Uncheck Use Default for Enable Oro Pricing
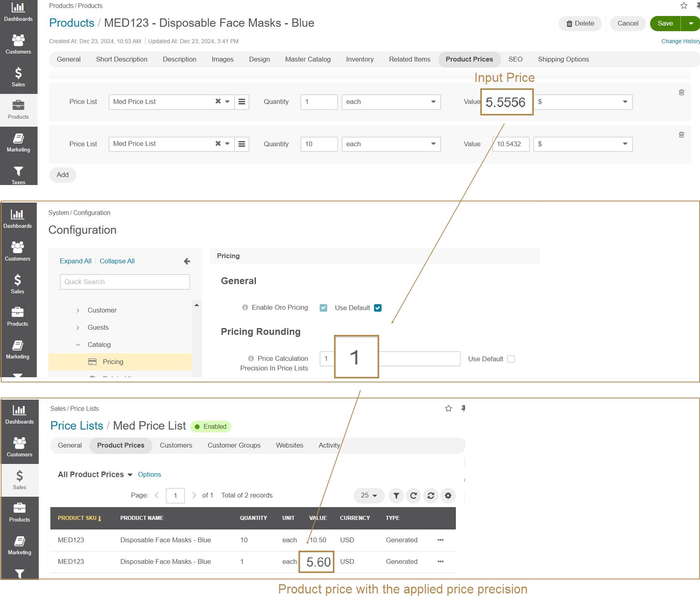Viewport: 700px width, 607px height. pyautogui.click(x=378, y=308)
